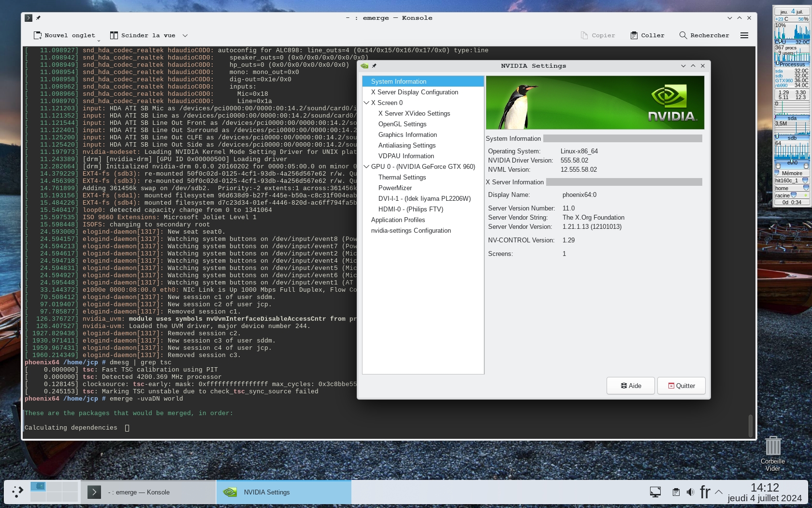The image size is (812, 508).
Task: Open Rechercher search in Konsole
Action: coord(704,35)
